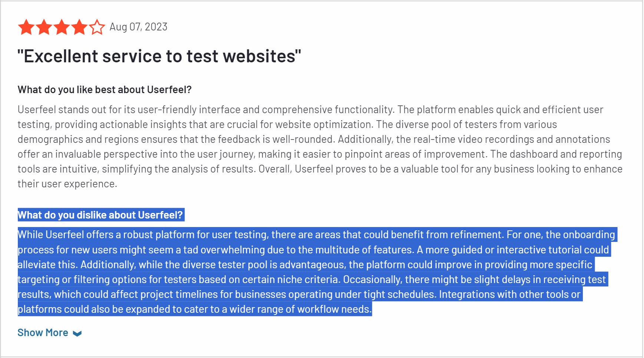Viewport: 644px width, 358px height.
Task: Click the empty fifth rating star
Action: (97, 27)
